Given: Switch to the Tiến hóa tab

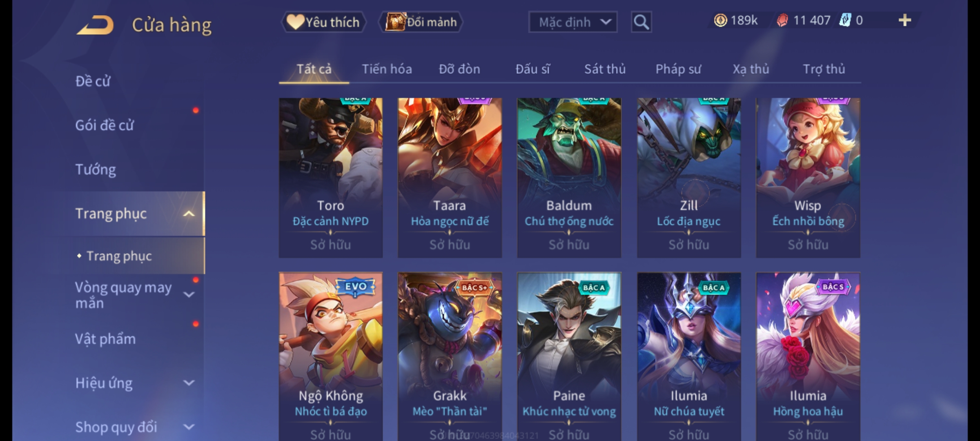Looking at the screenshot, I should pyautogui.click(x=387, y=69).
